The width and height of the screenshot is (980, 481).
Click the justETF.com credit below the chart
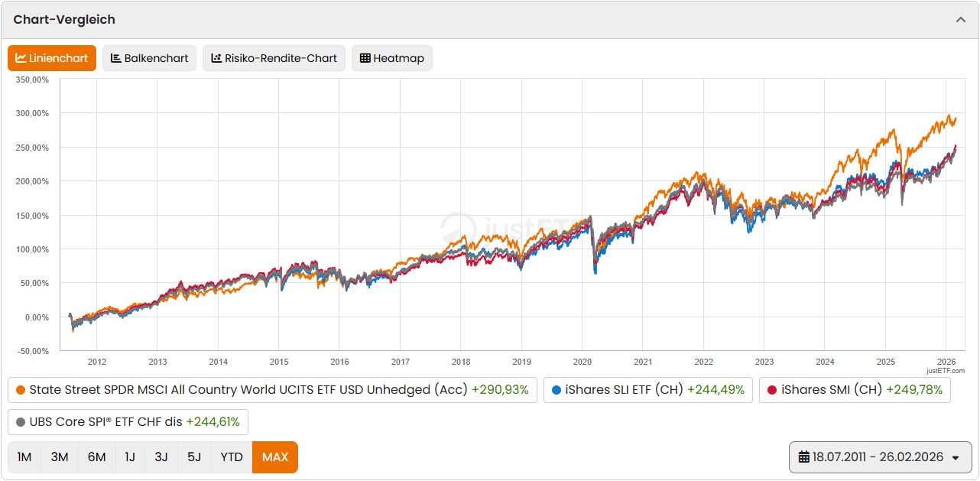[x=946, y=371]
